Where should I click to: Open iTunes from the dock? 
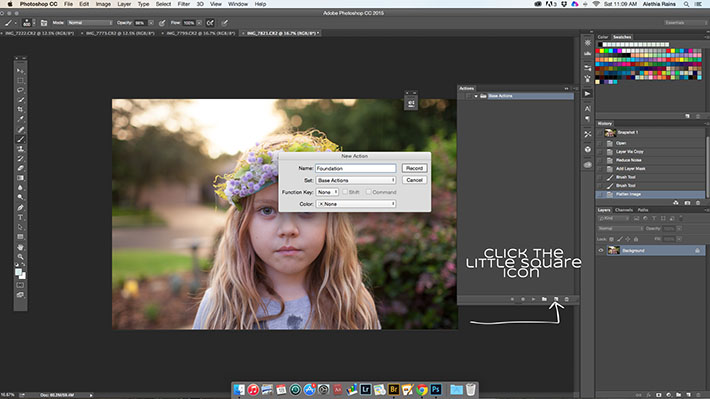[x=253, y=389]
